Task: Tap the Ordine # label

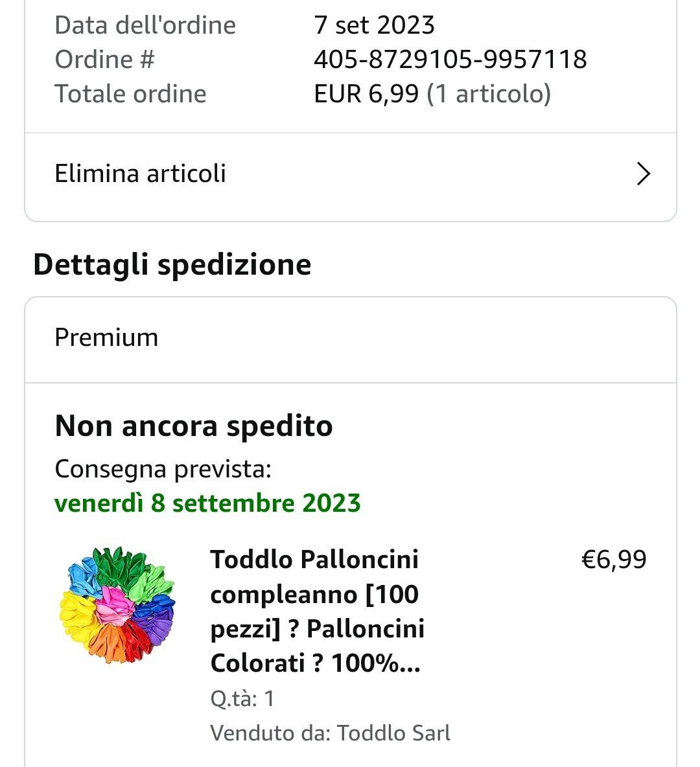Action: click(105, 60)
